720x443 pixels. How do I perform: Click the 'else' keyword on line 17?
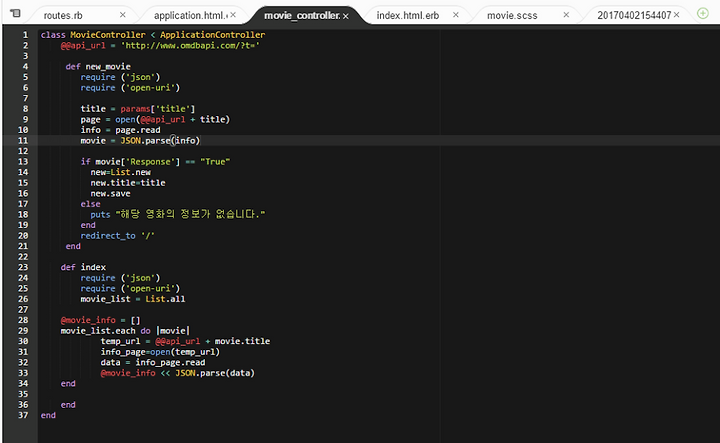pos(90,204)
